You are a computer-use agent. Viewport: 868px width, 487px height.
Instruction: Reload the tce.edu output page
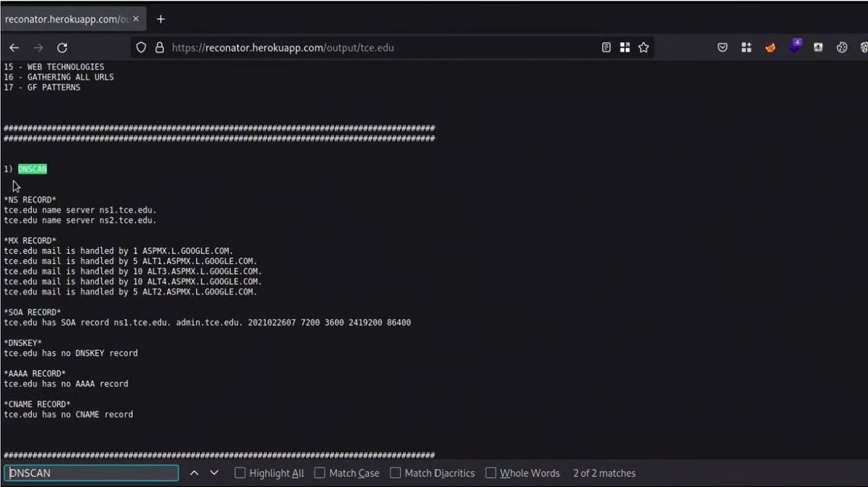[62, 47]
